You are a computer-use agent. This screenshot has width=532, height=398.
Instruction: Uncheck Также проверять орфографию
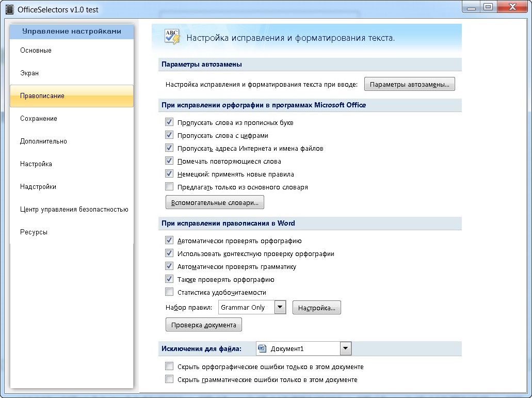point(169,279)
